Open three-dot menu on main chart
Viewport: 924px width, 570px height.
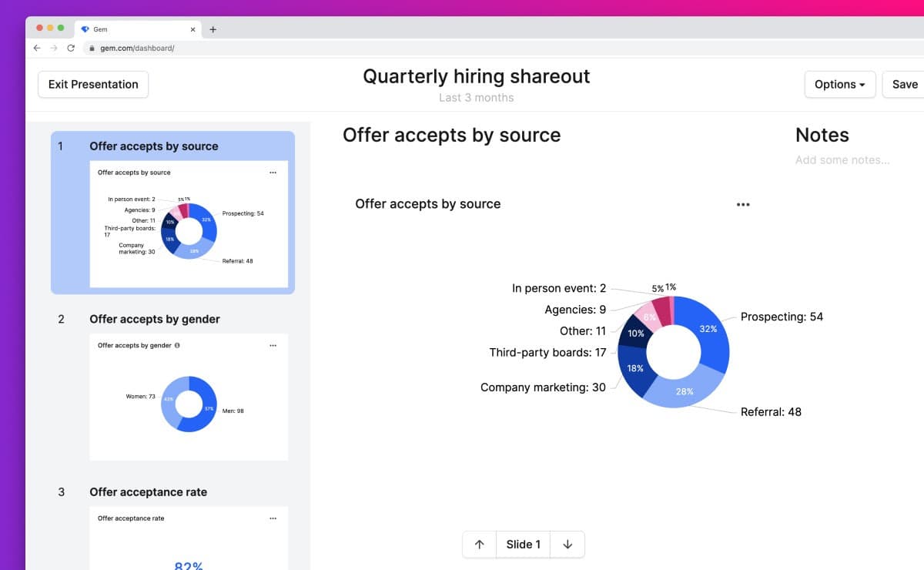coord(742,205)
